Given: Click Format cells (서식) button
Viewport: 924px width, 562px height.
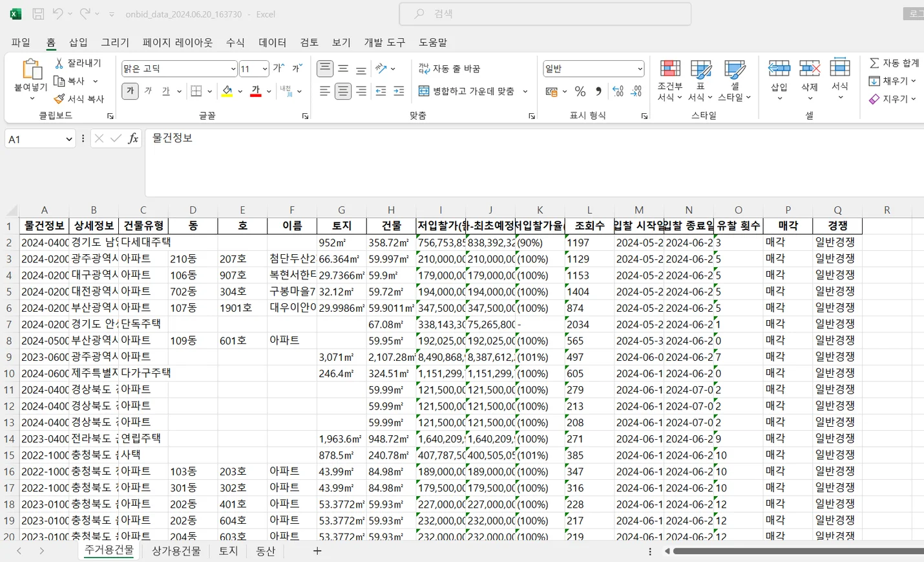Looking at the screenshot, I should point(840,79).
